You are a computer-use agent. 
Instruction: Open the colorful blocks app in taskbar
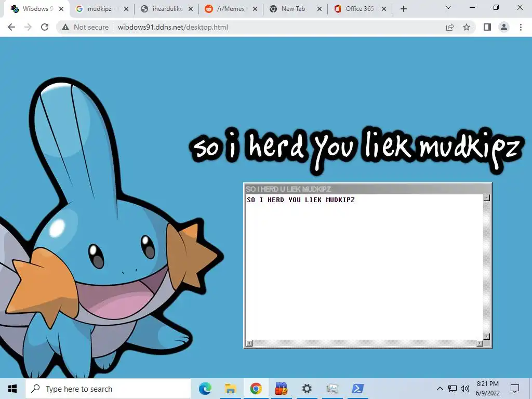(x=281, y=389)
